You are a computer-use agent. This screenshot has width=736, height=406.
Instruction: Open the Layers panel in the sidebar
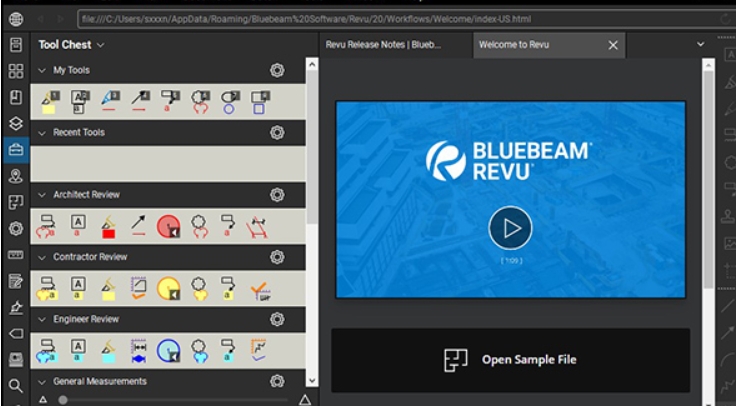coord(15,124)
